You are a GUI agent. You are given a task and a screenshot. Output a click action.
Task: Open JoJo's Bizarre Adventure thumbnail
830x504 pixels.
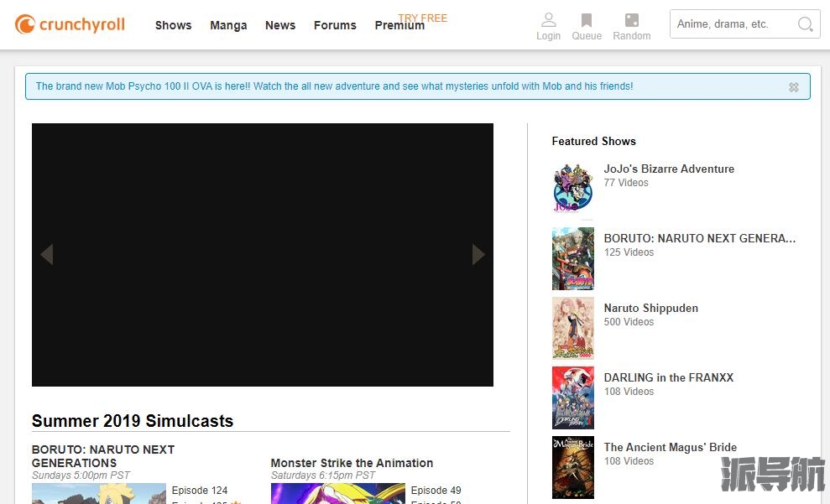572,189
